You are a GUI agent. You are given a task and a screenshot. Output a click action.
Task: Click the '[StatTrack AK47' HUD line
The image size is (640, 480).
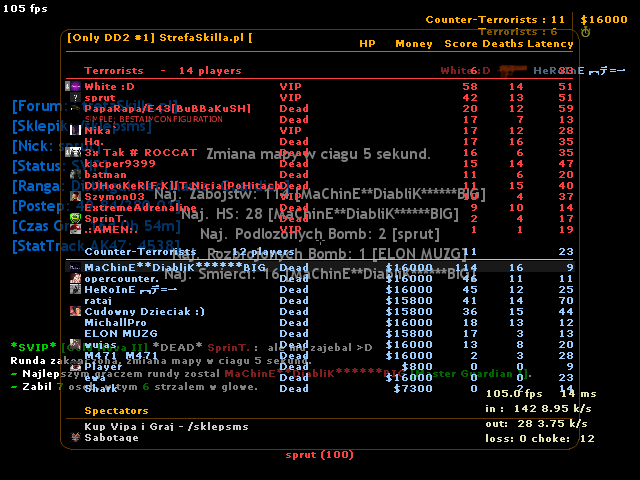point(96,246)
